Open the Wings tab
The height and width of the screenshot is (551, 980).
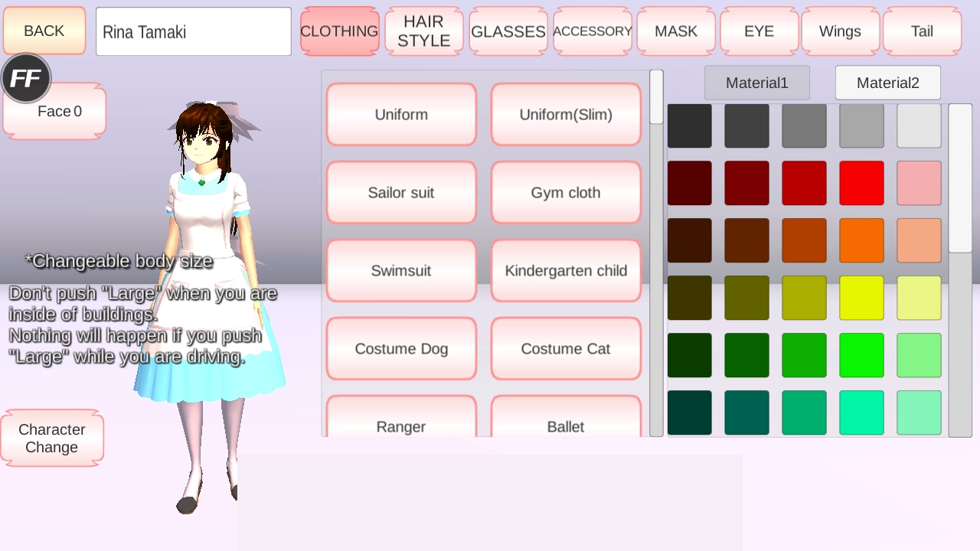click(x=840, y=31)
